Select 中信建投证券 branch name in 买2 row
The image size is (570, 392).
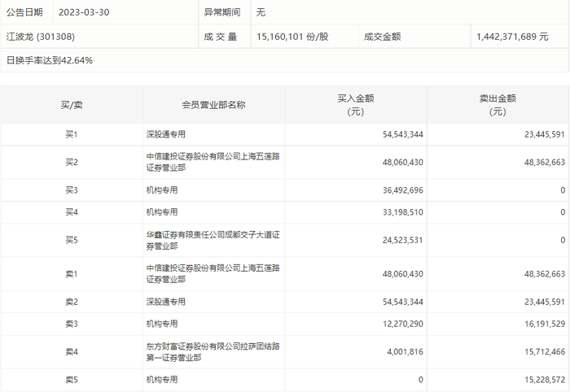tap(213, 162)
